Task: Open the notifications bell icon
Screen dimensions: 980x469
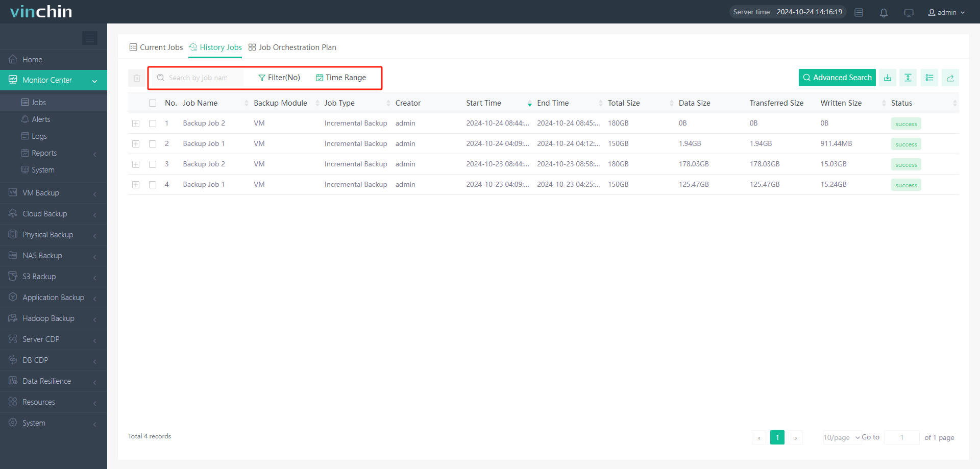Action: [884, 13]
